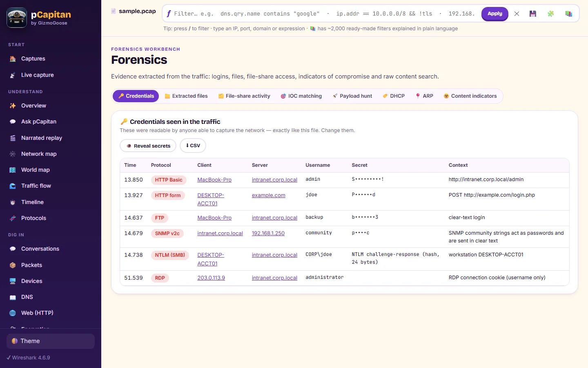
Task: Apply the display filter
Action: tap(495, 14)
